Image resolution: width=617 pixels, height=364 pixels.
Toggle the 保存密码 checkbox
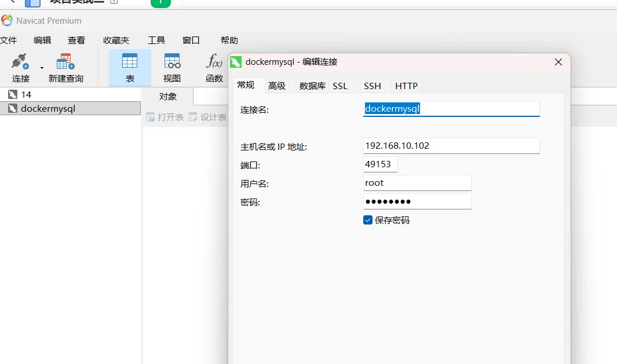[x=367, y=220]
